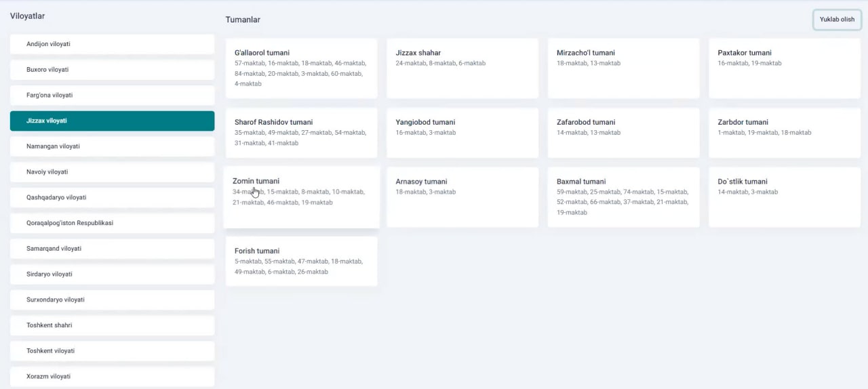Select Sirdaryo viloyati region
This screenshot has width=868, height=389.
pos(112,274)
